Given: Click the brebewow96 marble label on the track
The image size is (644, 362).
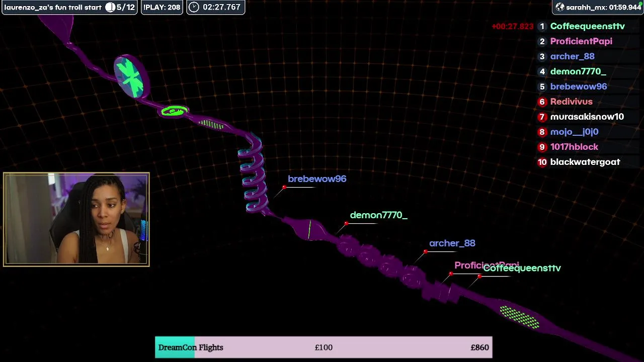Looking at the screenshot, I should tap(317, 179).
